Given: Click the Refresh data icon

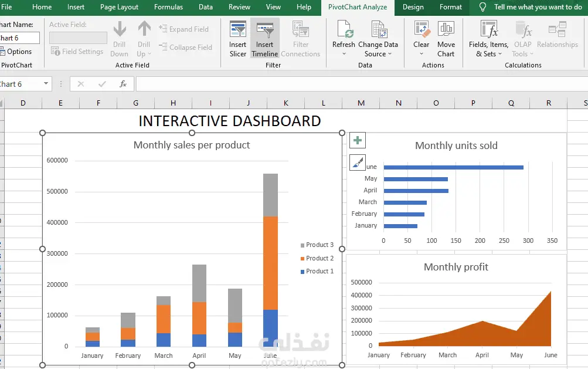Looking at the screenshot, I should [344, 30].
